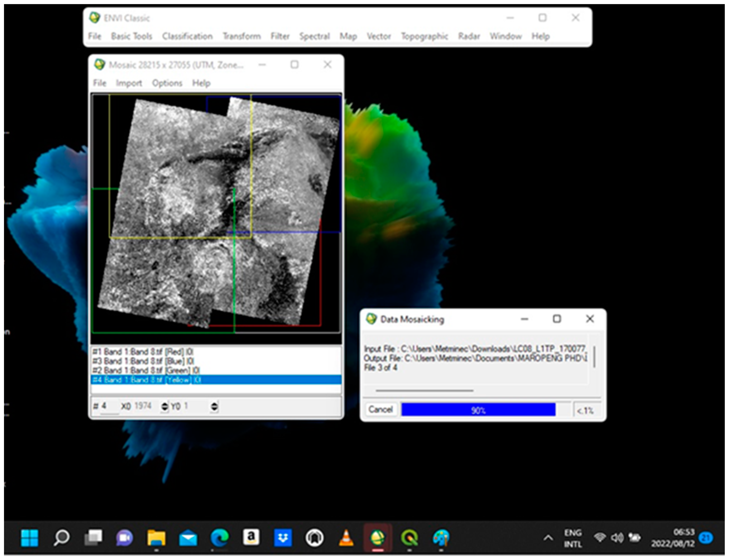Viewport: 729px width, 560px height.
Task: Show hidden system tray icons chevron
Action: point(548,537)
